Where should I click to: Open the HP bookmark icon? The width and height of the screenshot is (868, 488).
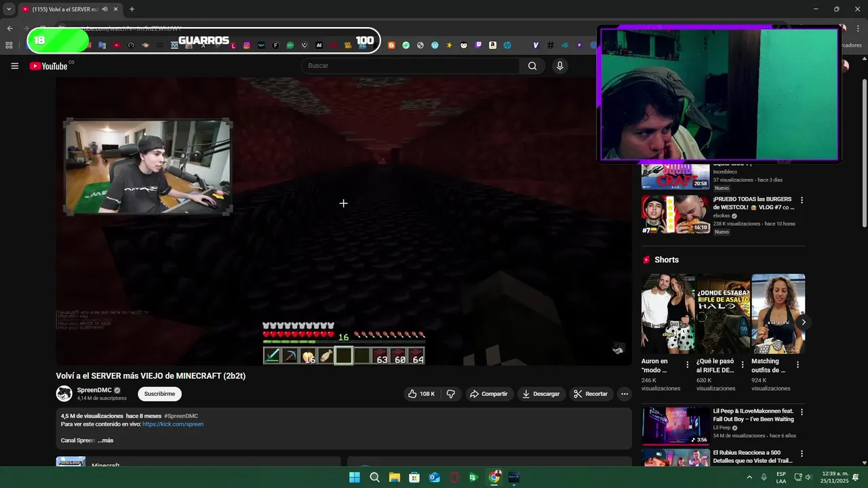click(x=507, y=45)
